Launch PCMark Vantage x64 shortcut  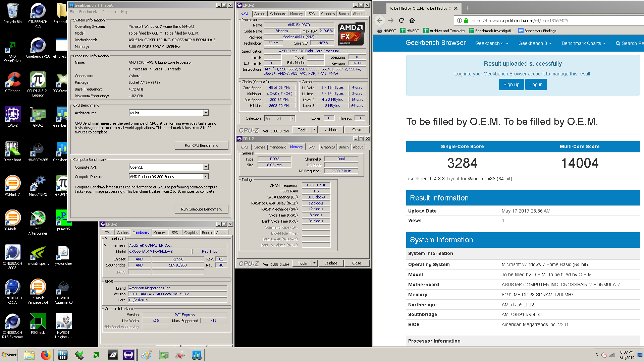pos(38,292)
